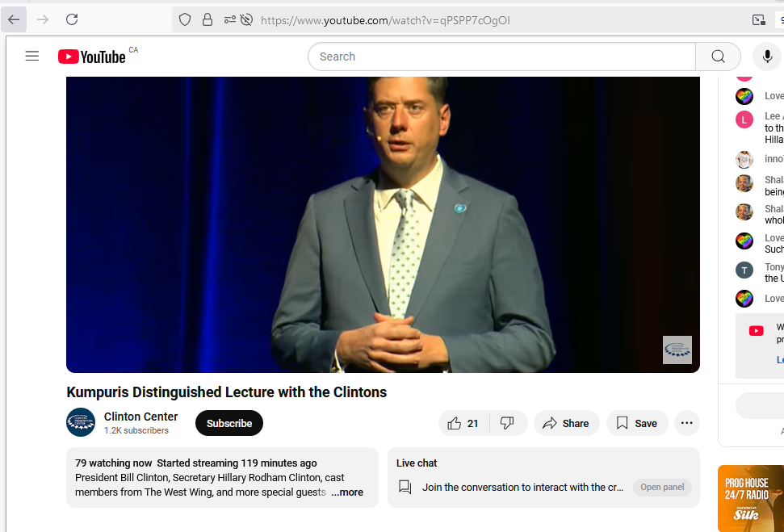Click the live chat speech-bubble icon
This screenshot has width=784, height=532.
coord(405,487)
